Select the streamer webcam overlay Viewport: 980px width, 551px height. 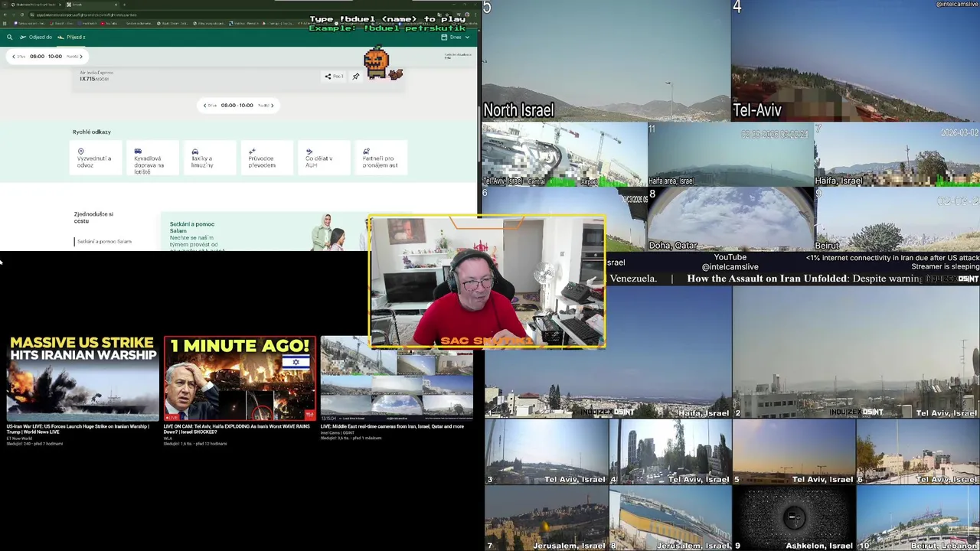click(x=487, y=282)
